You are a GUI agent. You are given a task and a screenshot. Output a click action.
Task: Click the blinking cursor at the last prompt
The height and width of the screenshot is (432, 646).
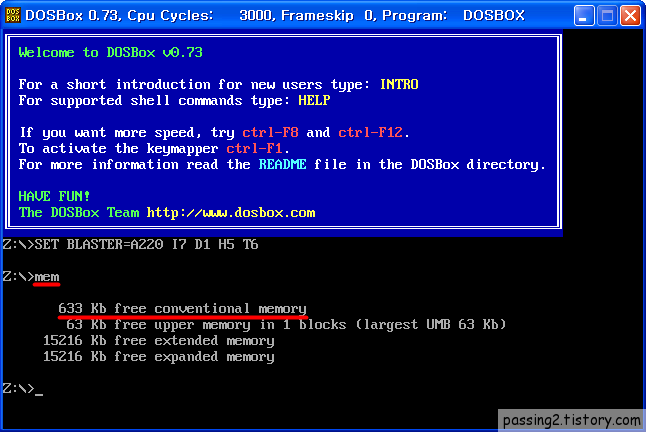[39, 394]
